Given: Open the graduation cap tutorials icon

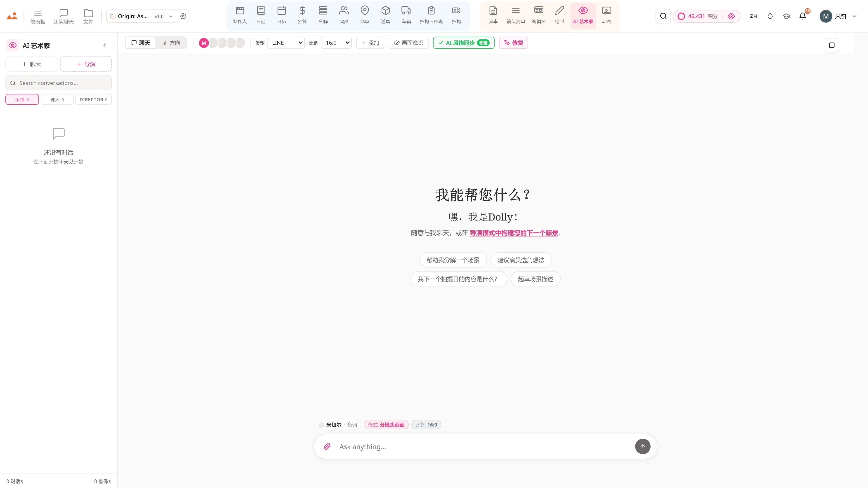Looking at the screenshot, I should click(x=786, y=16).
